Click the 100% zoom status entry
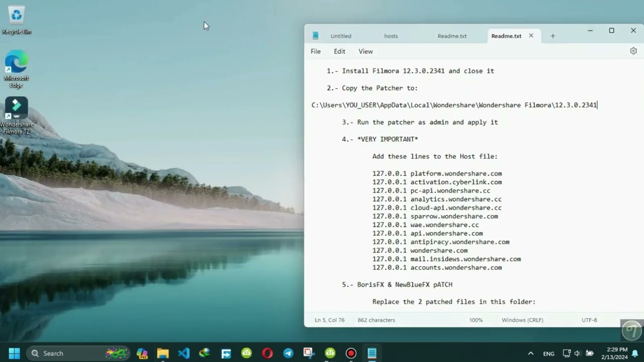This screenshot has height=362, width=644. [x=476, y=320]
